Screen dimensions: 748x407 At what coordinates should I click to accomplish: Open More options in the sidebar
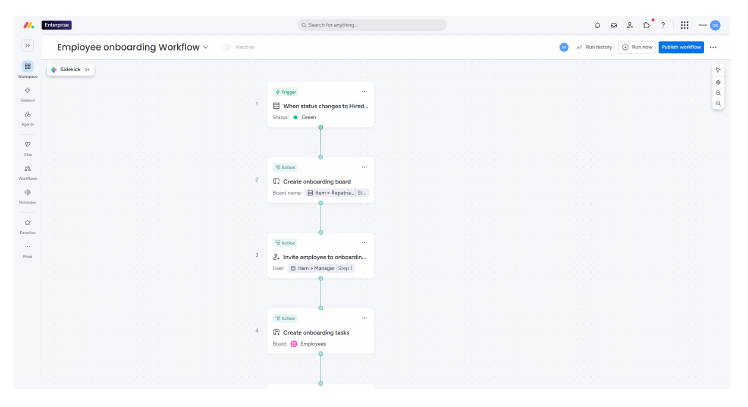pyautogui.click(x=28, y=250)
